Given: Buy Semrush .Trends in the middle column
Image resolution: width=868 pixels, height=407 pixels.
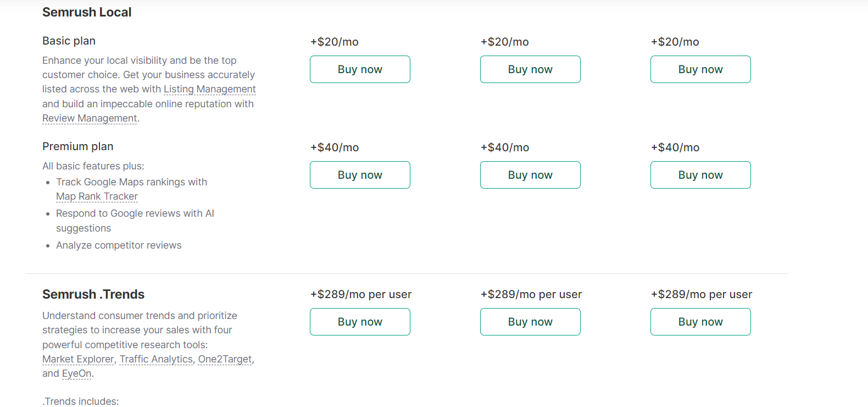Looking at the screenshot, I should coord(530,322).
